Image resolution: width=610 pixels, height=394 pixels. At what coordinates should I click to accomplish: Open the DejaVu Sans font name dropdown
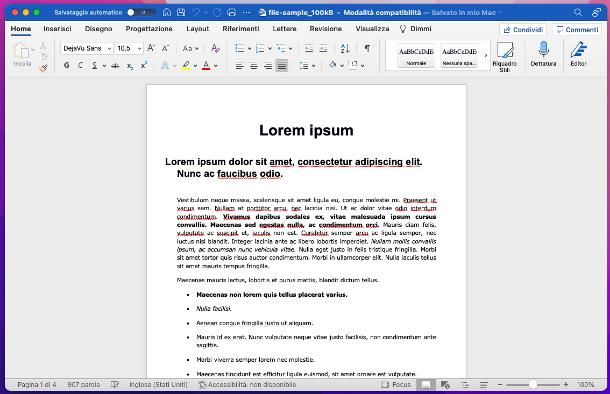(109, 49)
